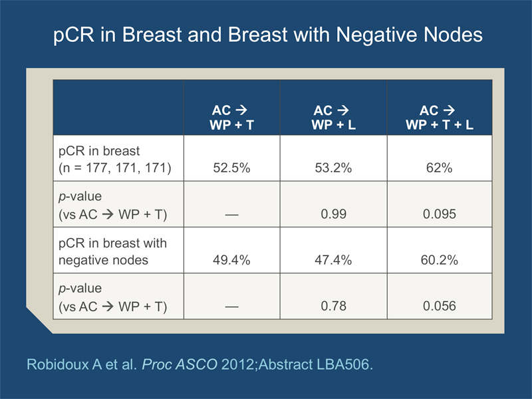Click the slide title about pCR in Breast
This screenshot has width=532, height=399.
tap(266, 35)
